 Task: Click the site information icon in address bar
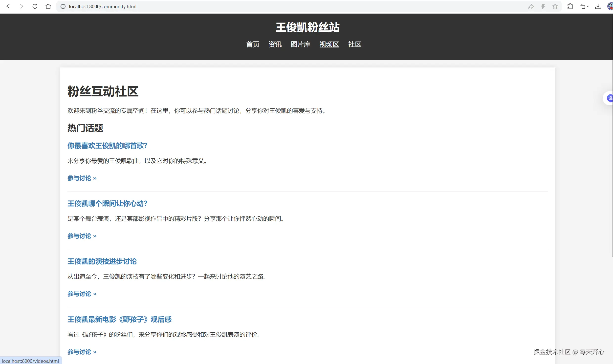[63, 6]
